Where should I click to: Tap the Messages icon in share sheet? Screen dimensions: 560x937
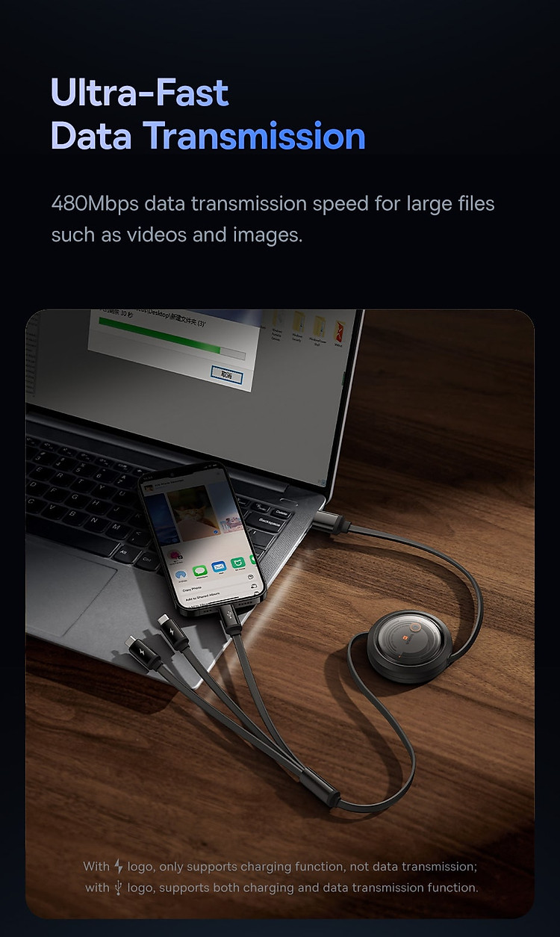(x=200, y=571)
